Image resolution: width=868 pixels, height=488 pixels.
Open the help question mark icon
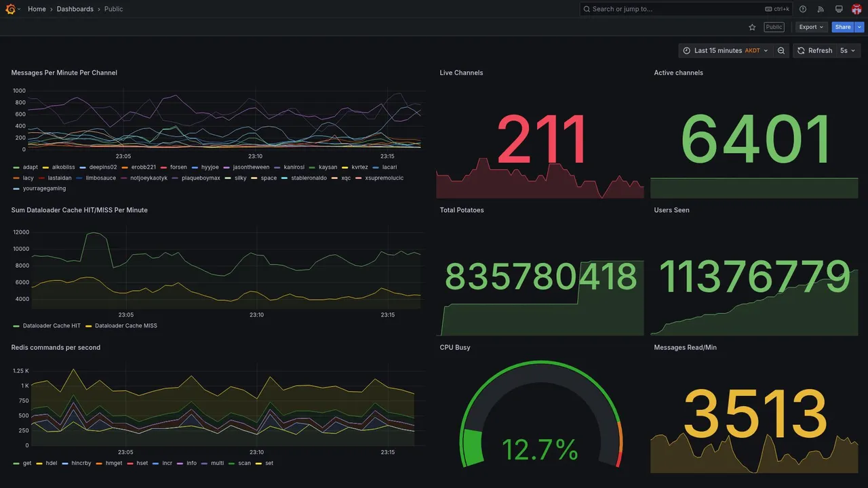point(803,9)
